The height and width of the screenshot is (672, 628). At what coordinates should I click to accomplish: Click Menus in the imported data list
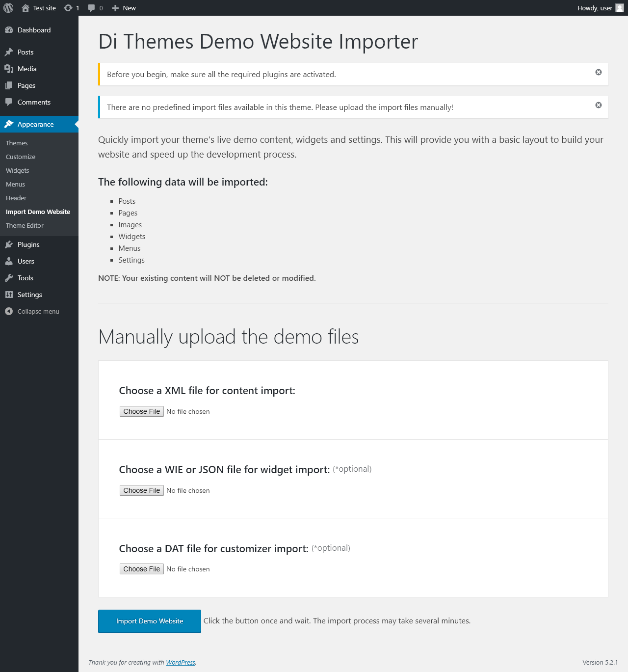(130, 248)
